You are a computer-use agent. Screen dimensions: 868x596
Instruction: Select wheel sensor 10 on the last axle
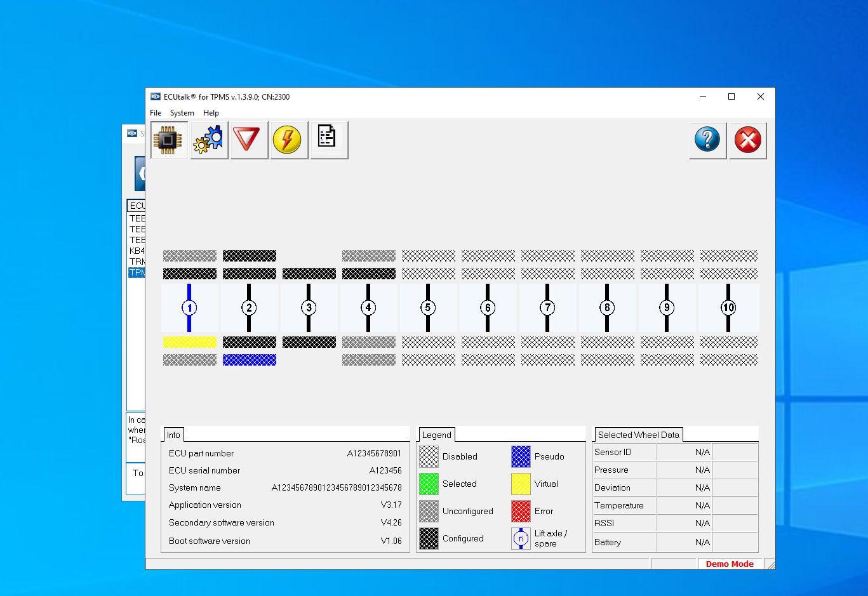(x=728, y=308)
